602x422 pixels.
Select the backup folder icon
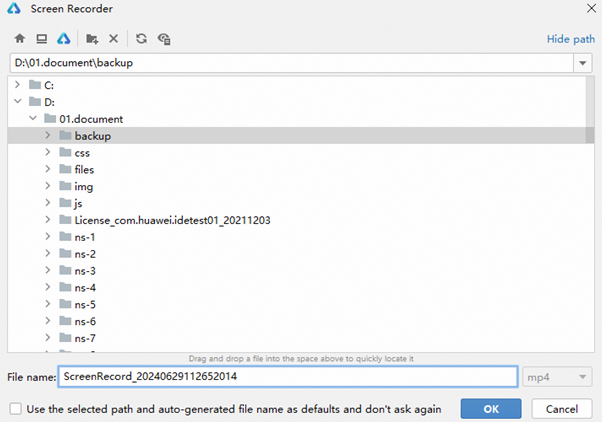tap(65, 136)
